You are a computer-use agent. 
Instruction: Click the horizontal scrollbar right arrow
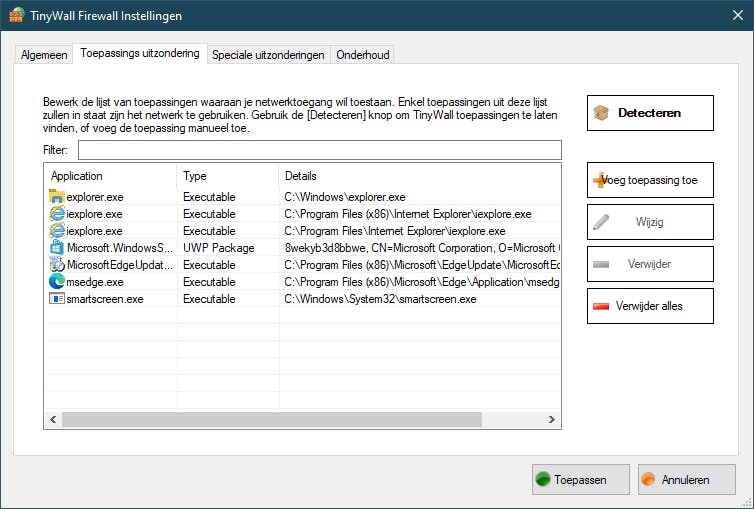click(552, 420)
